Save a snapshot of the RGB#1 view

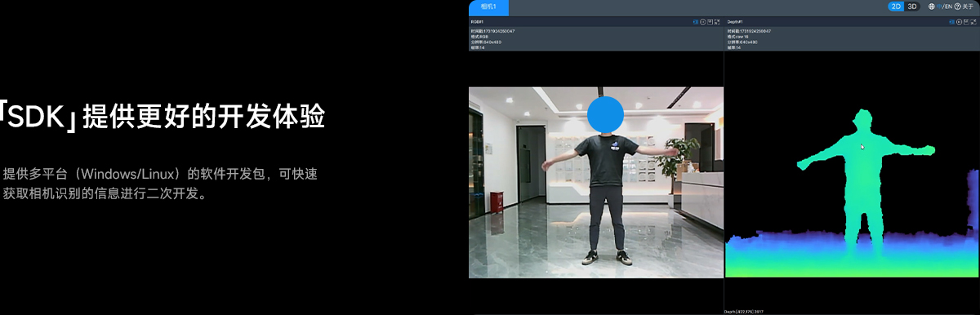pos(710,22)
